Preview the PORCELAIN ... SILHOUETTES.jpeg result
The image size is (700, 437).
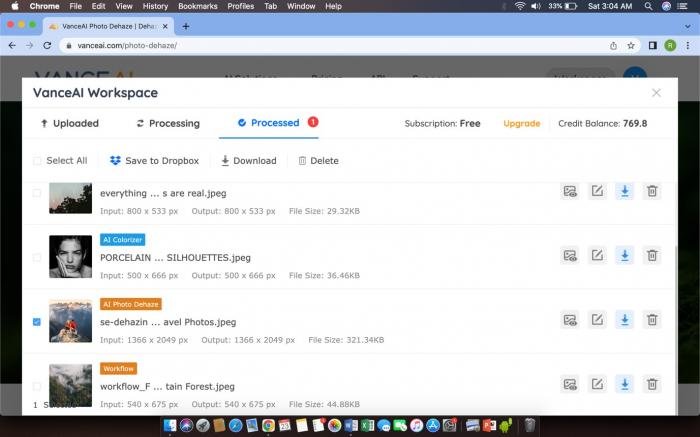click(570, 256)
